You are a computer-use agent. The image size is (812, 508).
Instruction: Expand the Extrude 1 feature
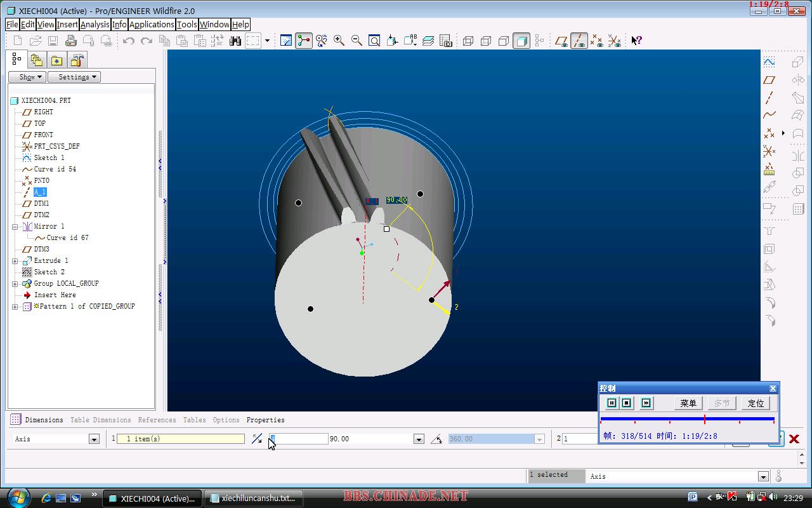(15, 261)
